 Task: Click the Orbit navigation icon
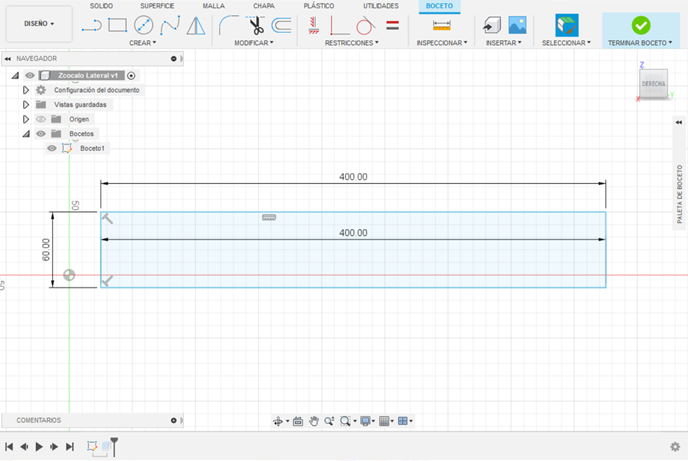tap(278, 421)
